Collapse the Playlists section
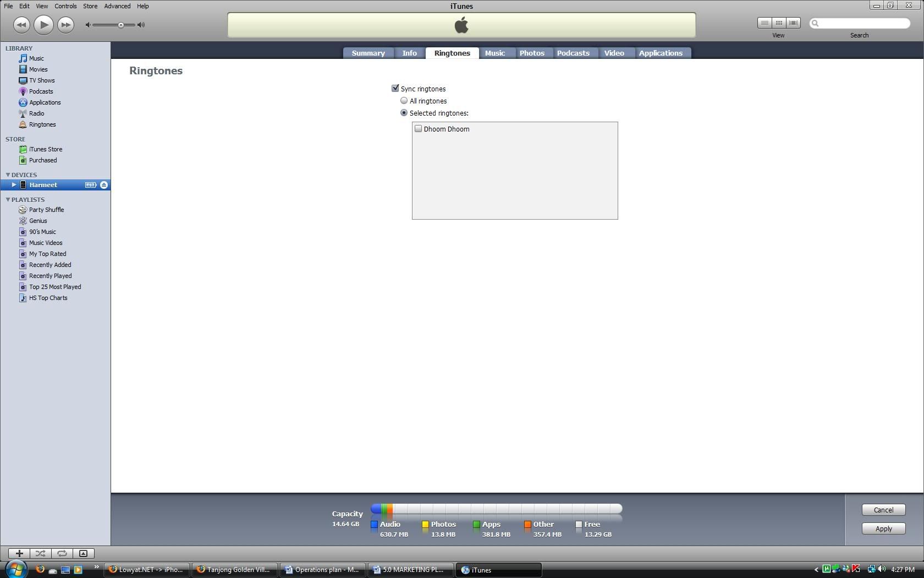 [8, 200]
